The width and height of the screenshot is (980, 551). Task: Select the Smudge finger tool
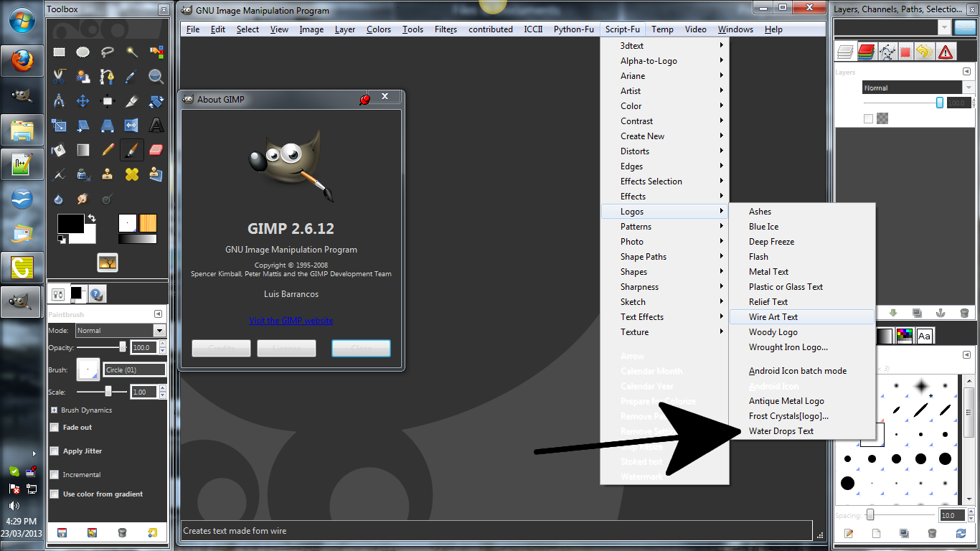(x=83, y=199)
